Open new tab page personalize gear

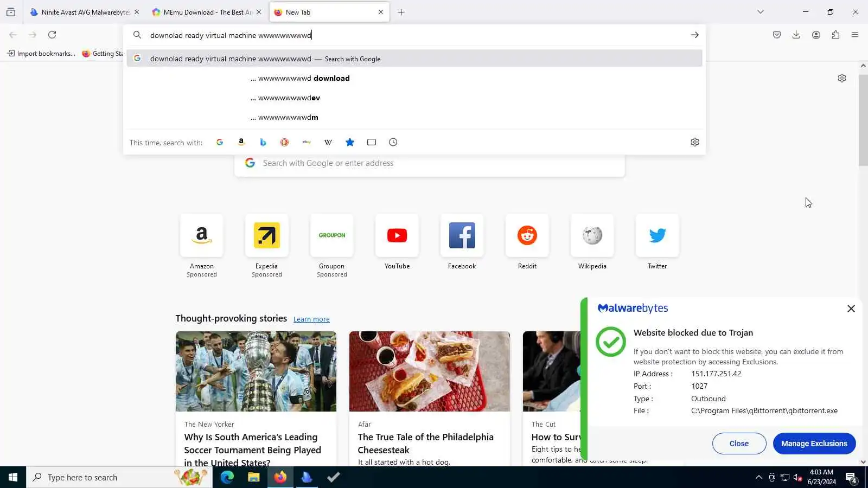(842, 78)
